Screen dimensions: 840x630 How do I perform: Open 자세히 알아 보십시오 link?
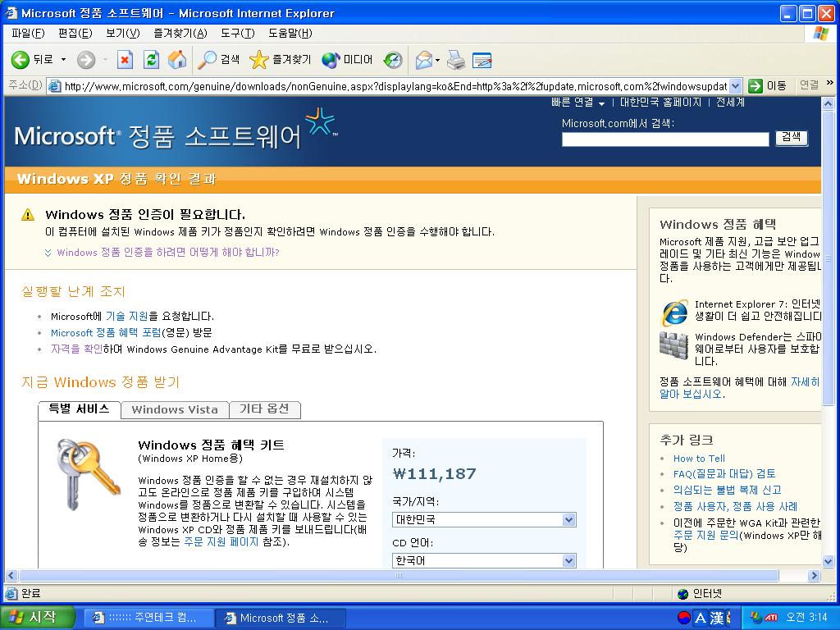click(739, 387)
